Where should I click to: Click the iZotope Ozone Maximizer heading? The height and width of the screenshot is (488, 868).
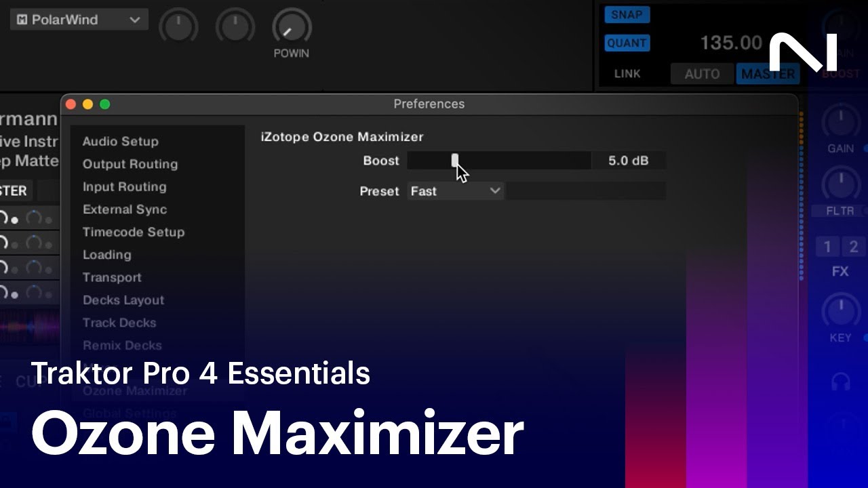click(x=342, y=137)
